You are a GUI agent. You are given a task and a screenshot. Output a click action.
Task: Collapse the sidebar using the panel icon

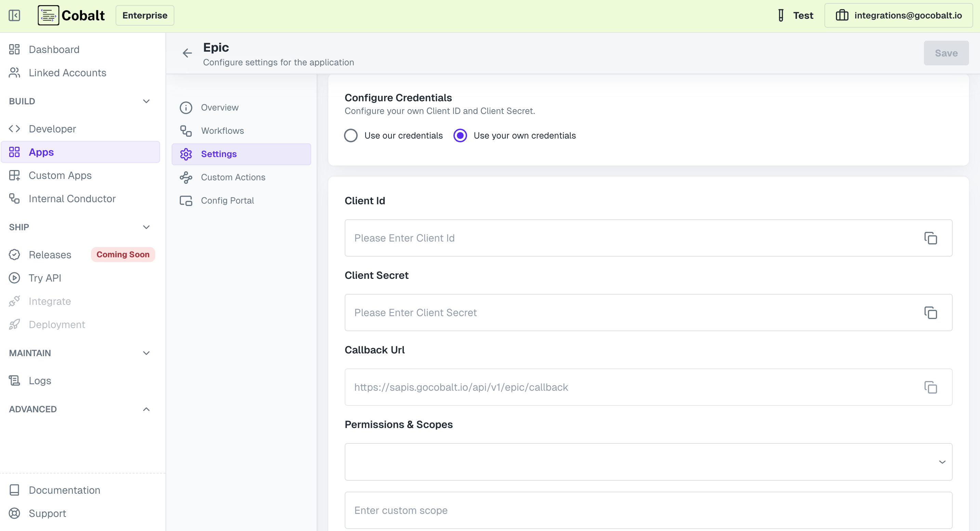click(x=14, y=16)
